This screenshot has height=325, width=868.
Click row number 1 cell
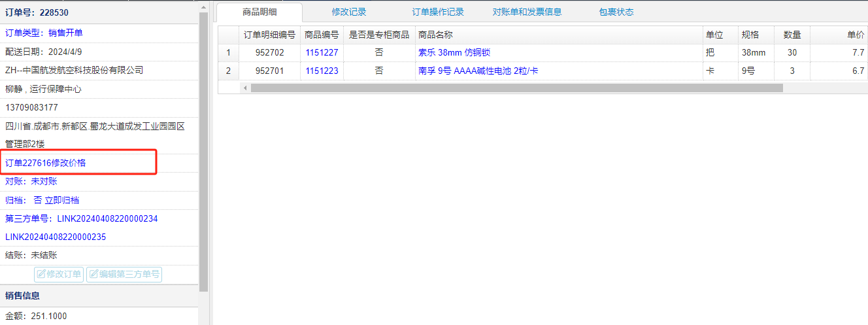(228, 53)
